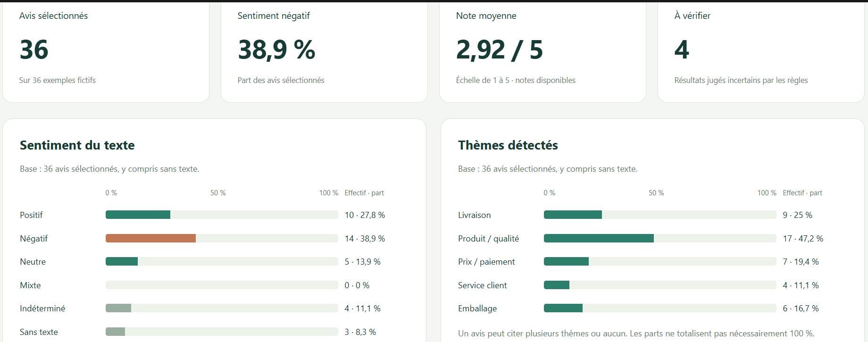Click the "Livraison" theme label

474,215
